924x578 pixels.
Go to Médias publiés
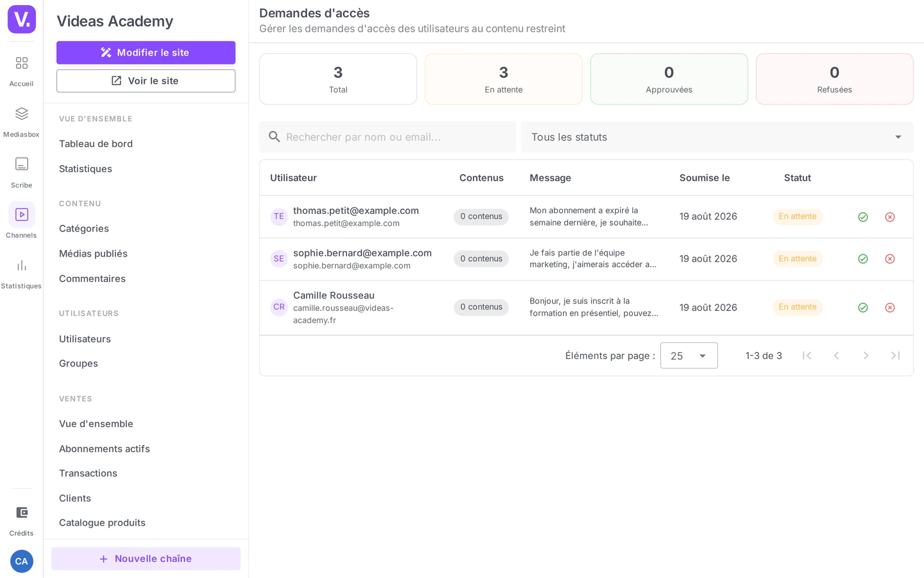[93, 254]
